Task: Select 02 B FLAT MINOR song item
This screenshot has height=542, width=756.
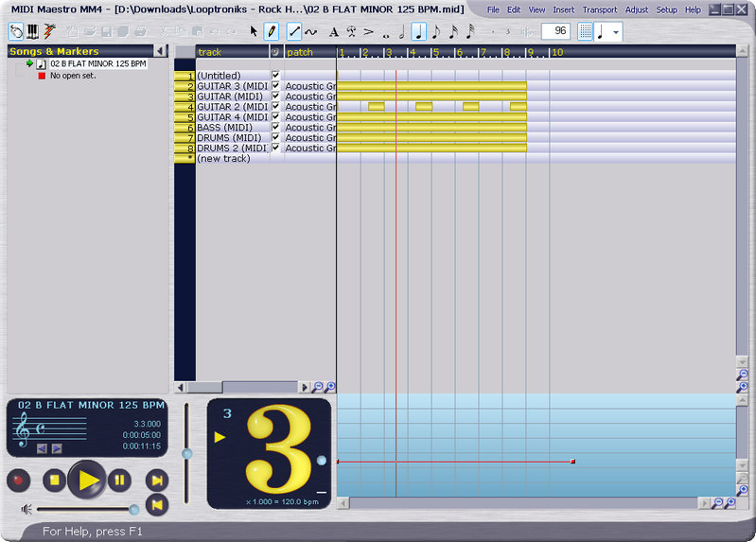Action: (x=97, y=63)
